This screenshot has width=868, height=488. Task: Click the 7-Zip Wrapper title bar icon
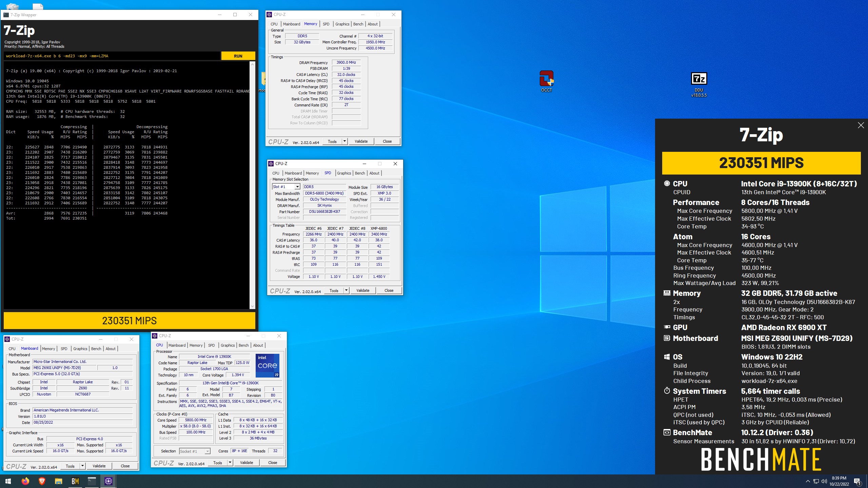pos(6,15)
